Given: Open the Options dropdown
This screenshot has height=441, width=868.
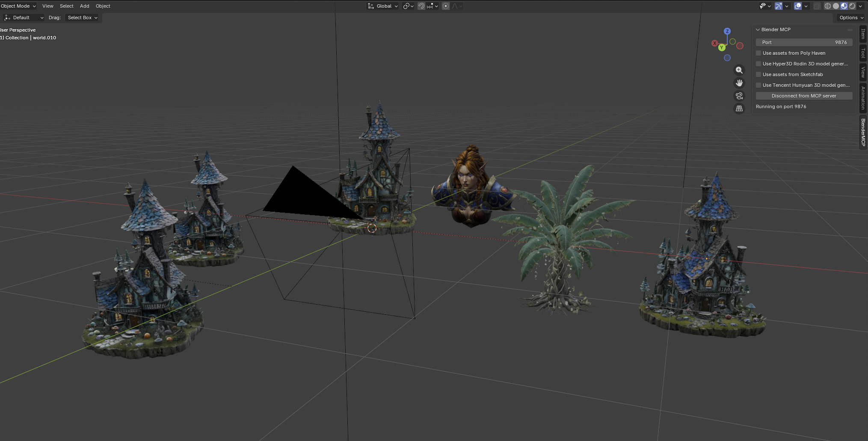Looking at the screenshot, I should (x=851, y=18).
